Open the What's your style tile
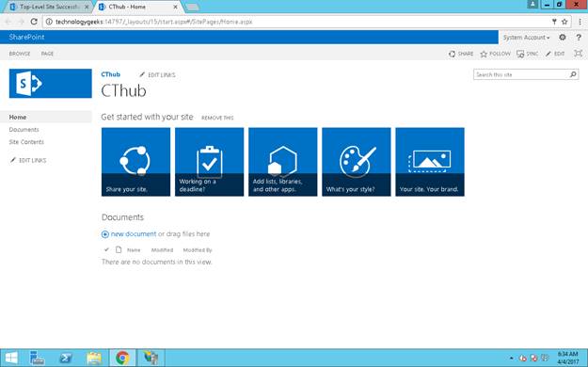This screenshot has height=367, width=588. click(x=357, y=162)
